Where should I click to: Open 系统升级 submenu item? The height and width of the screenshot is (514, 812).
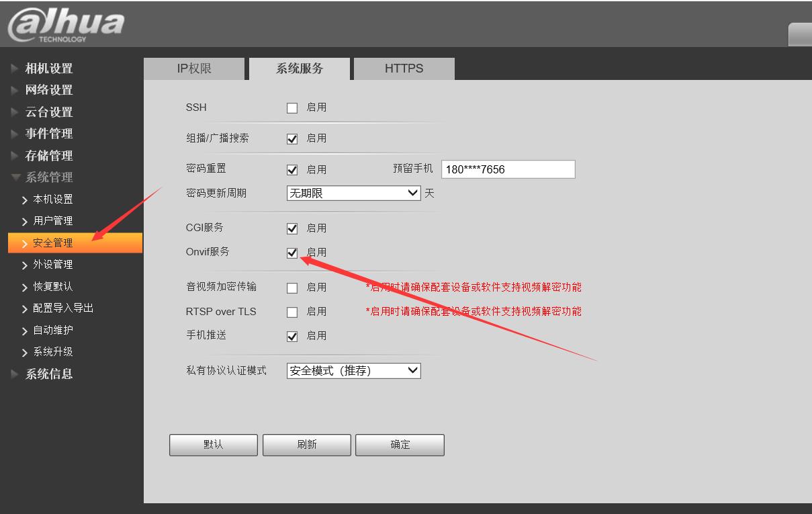(52, 352)
